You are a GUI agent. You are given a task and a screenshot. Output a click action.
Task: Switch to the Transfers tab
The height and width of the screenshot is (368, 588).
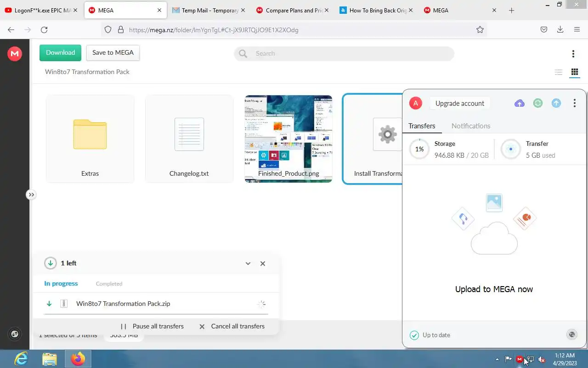coord(422,126)
